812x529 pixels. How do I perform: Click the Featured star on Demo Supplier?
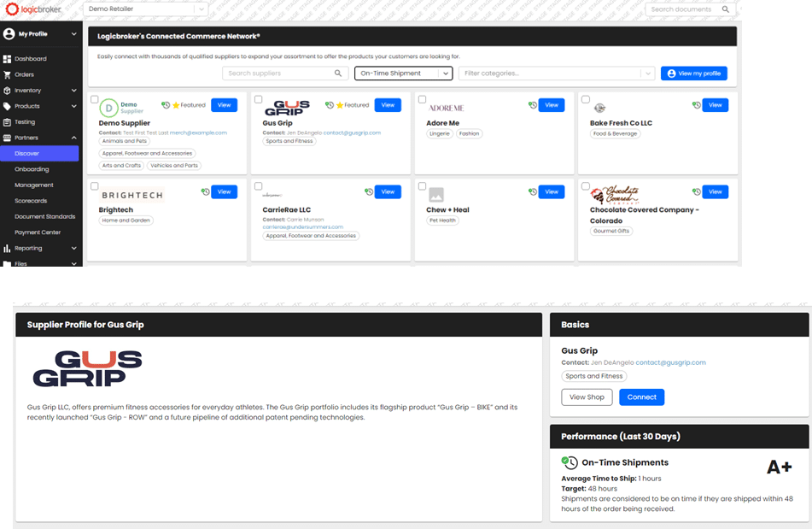pos(176,105)
